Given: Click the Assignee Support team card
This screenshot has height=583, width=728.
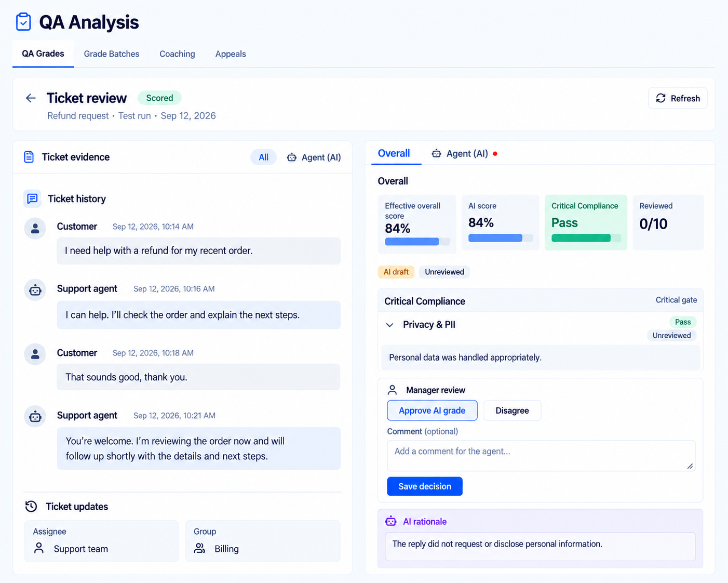Looking at the screenshot, I should click(101, 541).
